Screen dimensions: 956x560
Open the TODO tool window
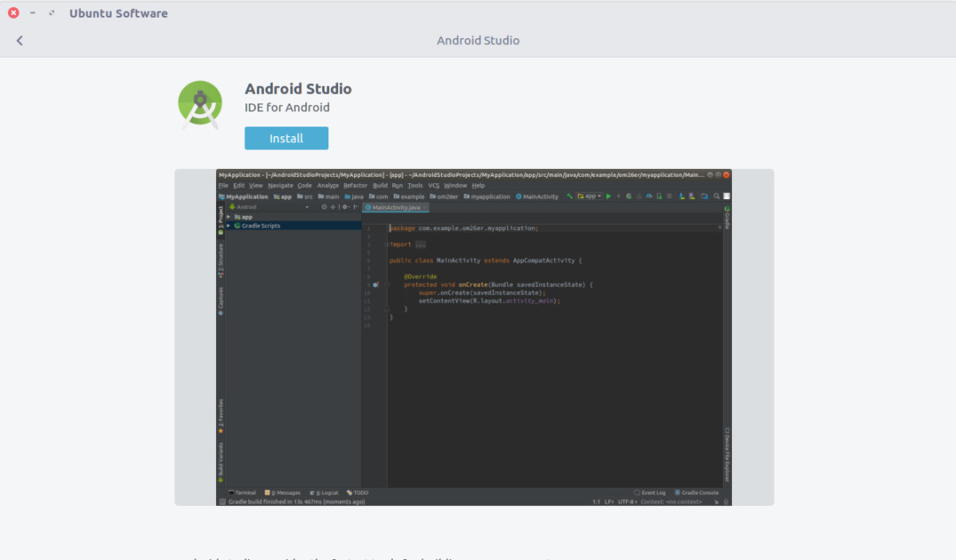click(x=357, y=493)
